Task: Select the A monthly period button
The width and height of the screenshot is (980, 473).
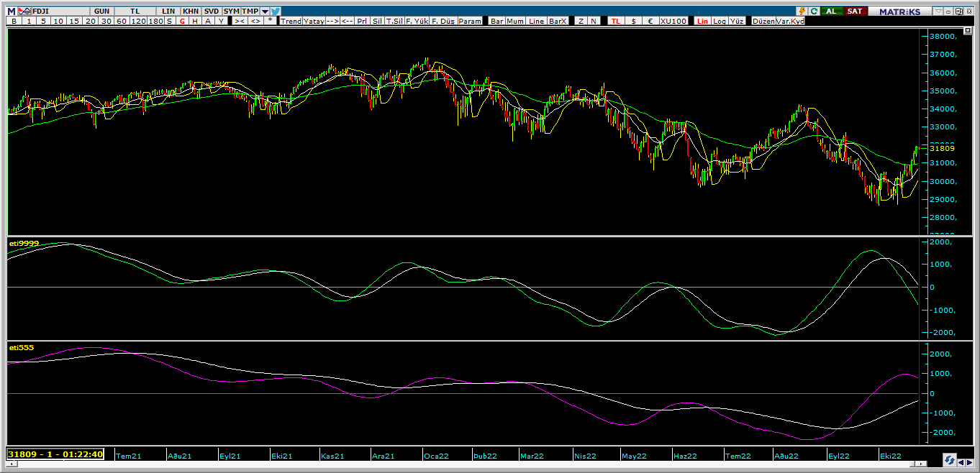Action: (208, 22)
